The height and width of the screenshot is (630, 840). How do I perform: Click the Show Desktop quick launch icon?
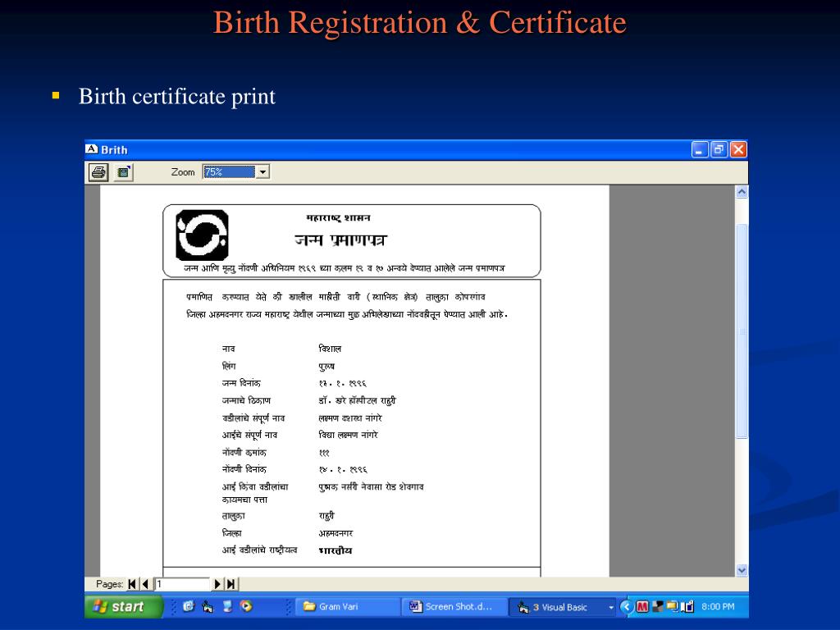click(x=227, y=606)
